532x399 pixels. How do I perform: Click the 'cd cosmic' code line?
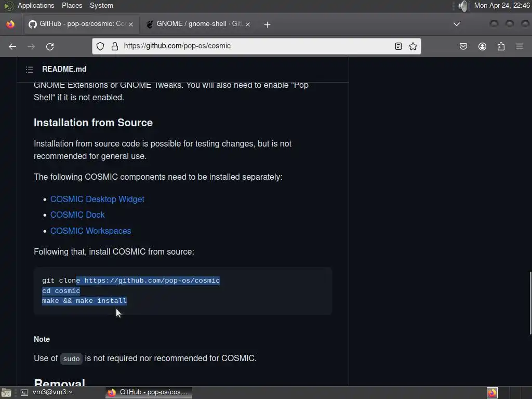point(61,291)
